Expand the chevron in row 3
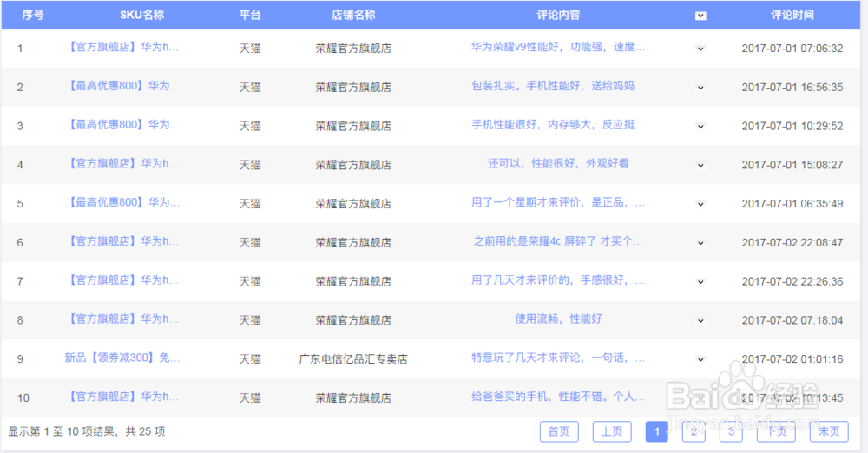The height and width of the screenshot is (453, 868). 700,126
